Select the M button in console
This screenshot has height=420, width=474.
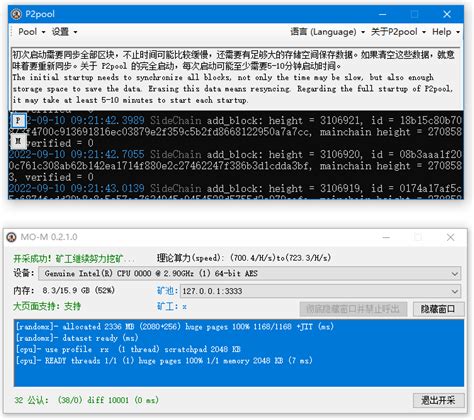click(18, 141)
